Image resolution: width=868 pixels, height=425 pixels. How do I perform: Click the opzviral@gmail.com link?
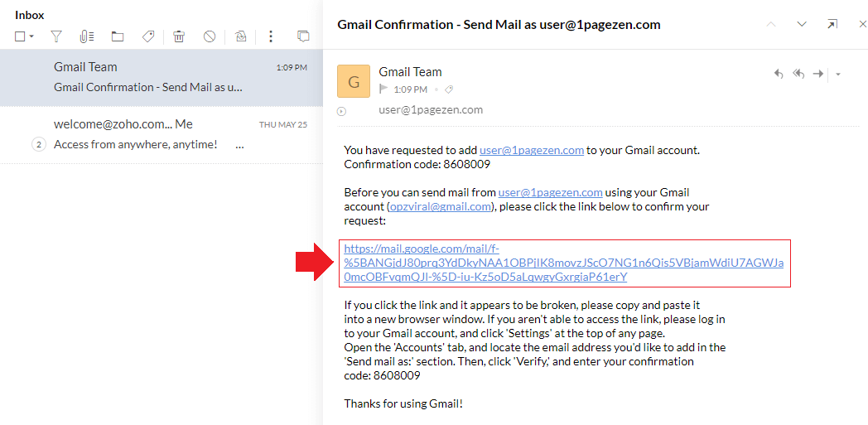point(440,207)
